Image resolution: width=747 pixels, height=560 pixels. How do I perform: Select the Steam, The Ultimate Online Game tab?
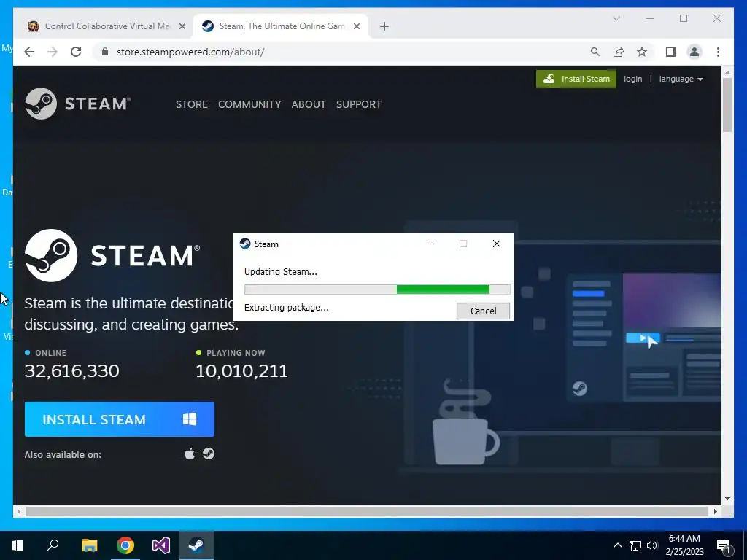pos(281,26)
